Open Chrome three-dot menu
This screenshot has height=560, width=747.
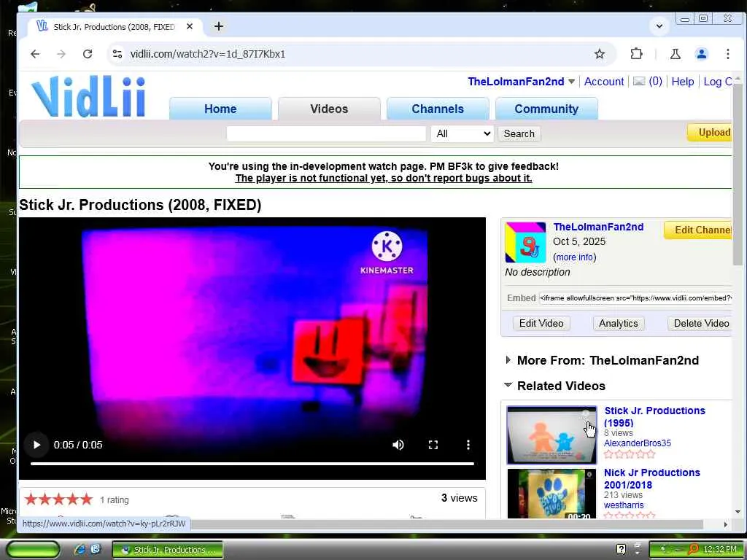727,54
